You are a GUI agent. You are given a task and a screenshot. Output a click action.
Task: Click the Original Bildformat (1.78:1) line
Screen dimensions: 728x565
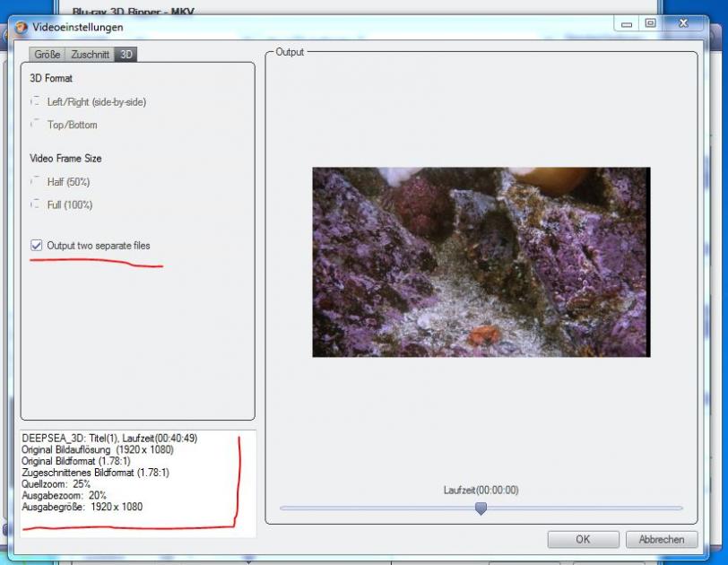[76, 461]
